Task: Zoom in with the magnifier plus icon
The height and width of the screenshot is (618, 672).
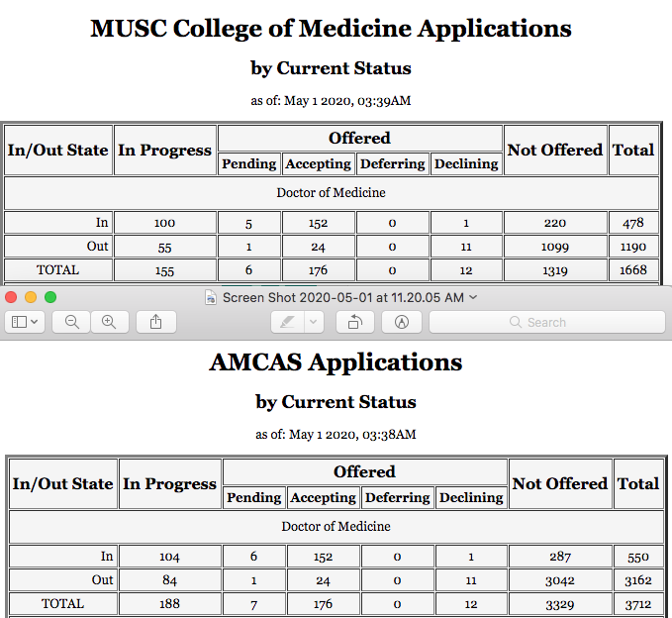Action: tap(109, 322)
